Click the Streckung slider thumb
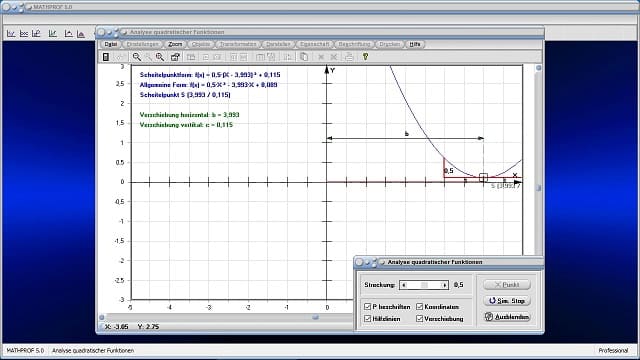This screenshot has width=640, height=360. pyautogui.click(x=424, y=285)
